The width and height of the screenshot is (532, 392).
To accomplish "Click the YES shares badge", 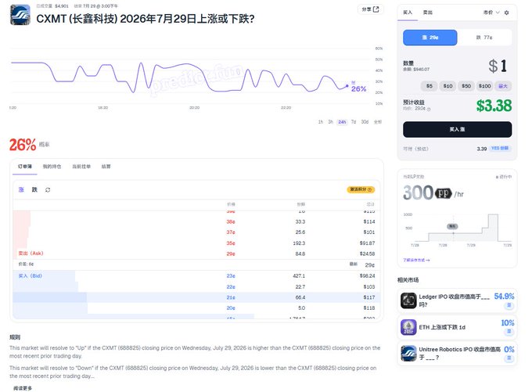I will [x=500, y=149].
